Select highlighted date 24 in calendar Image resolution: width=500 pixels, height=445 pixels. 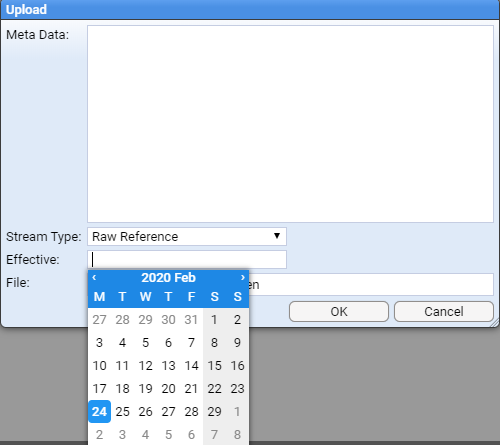[x=99, y=412]
